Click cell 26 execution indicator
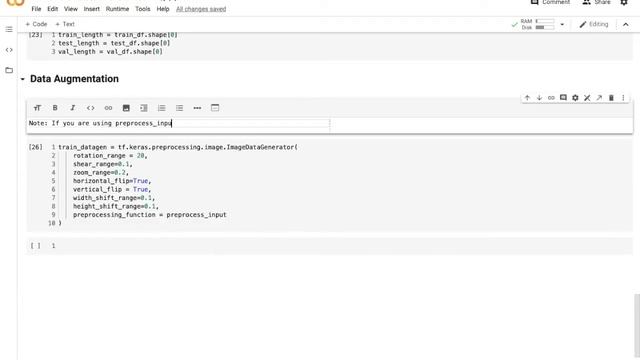The height and width of the screenshot is (360, 640). point(36,147)
